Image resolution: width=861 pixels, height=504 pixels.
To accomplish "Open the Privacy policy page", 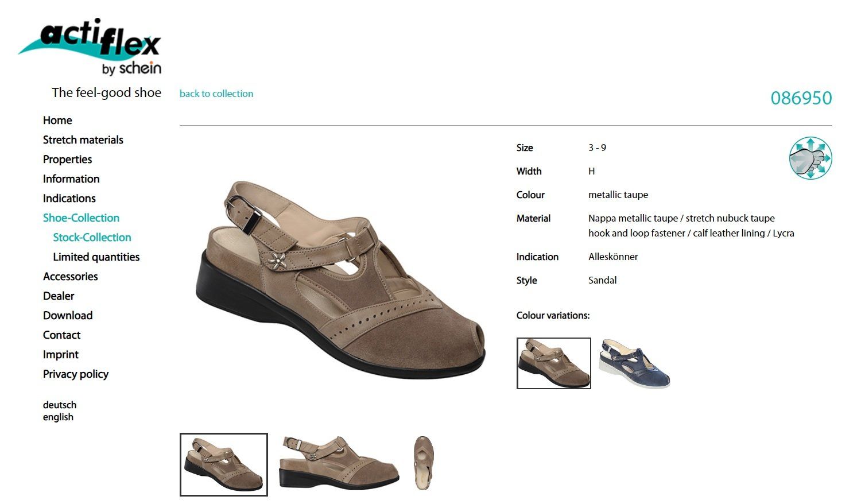I will [76, 374].
